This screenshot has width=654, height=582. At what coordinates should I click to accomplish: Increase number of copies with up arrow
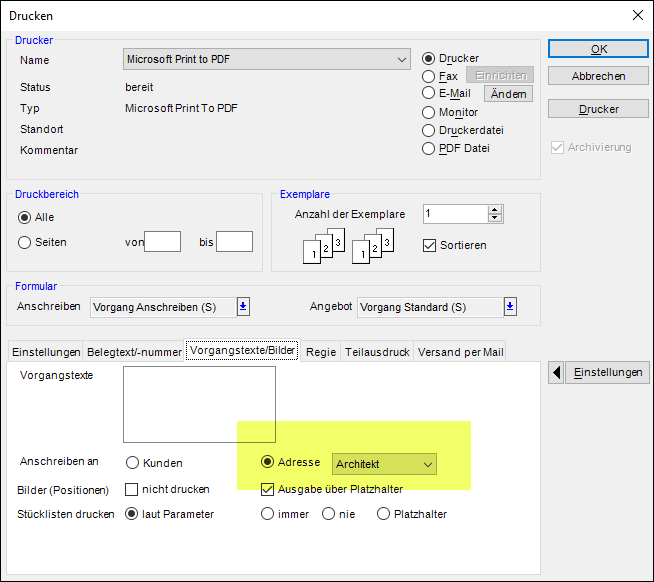495,209
